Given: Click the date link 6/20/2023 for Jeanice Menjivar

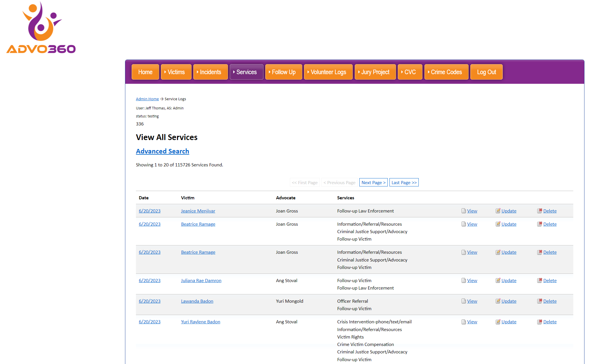Looking at the screenshot, I should 149,211.
